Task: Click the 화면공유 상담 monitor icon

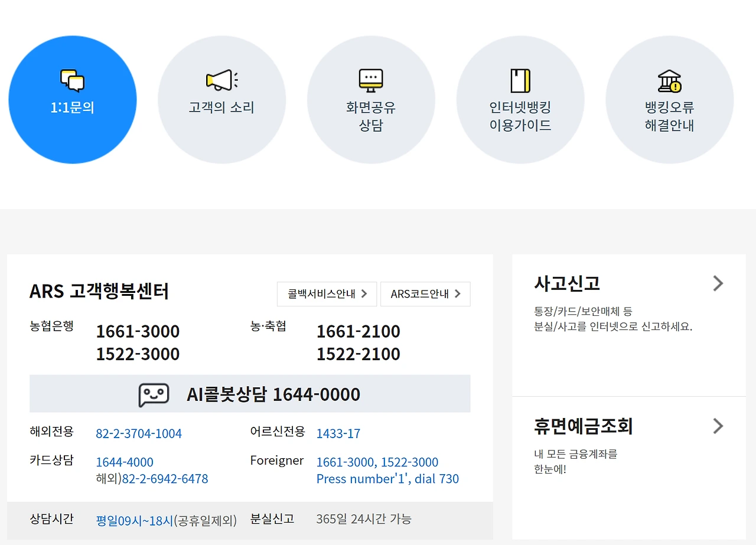Action: (371, 81)
